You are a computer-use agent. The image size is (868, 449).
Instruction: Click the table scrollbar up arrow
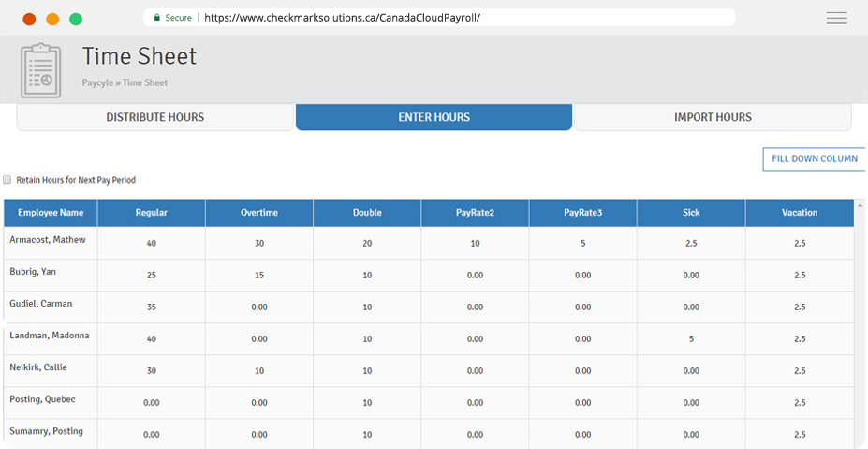pyautogui.click(x=859, y=204)
